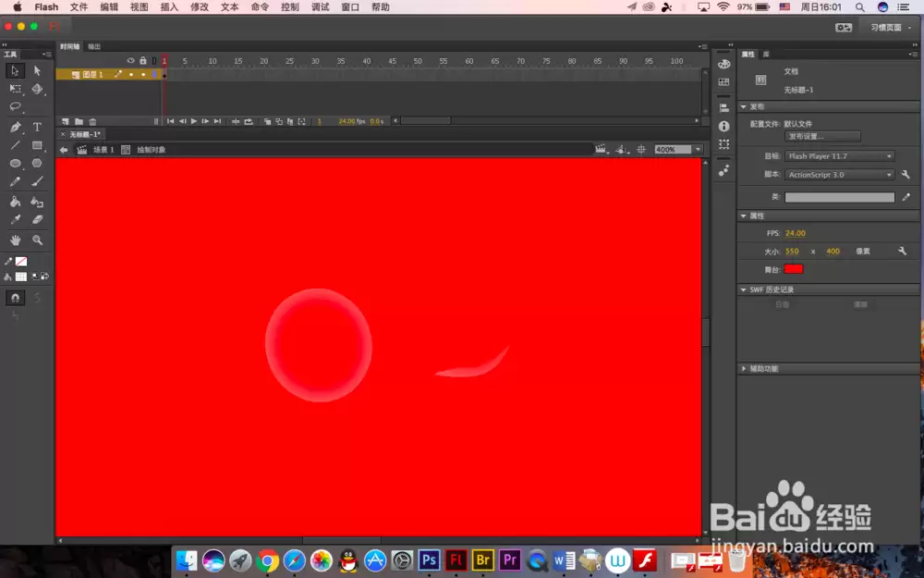Select the Eraser tool
This screenshot has width=924, height=578.
[x=37, y=219]
